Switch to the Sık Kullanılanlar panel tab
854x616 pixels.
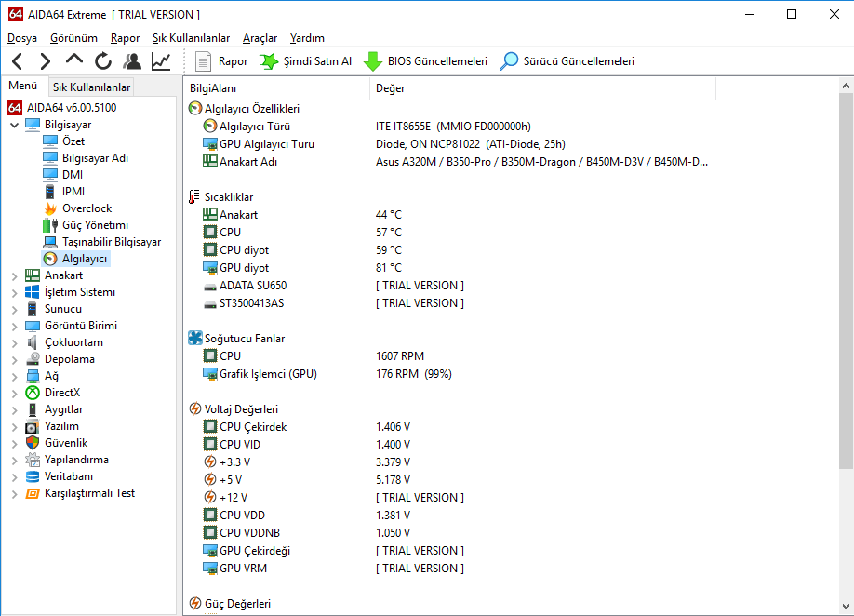tap(91, 87)
